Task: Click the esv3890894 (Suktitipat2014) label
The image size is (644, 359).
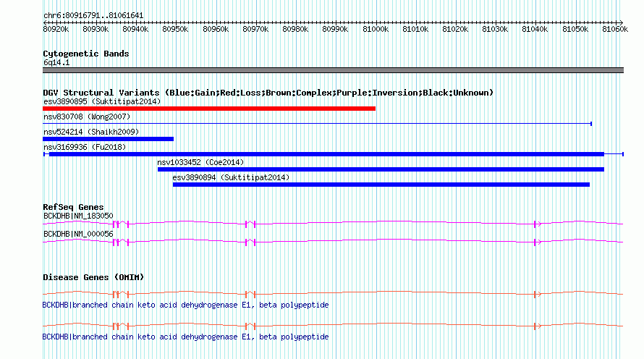Action: tap(231, 177)
